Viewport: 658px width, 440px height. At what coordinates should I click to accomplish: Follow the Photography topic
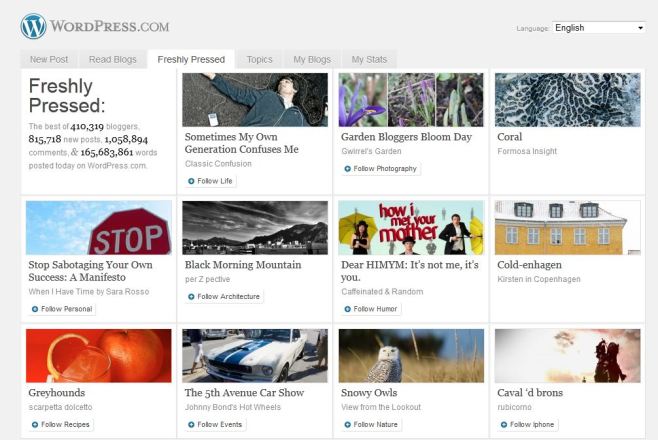click(379, 169)
